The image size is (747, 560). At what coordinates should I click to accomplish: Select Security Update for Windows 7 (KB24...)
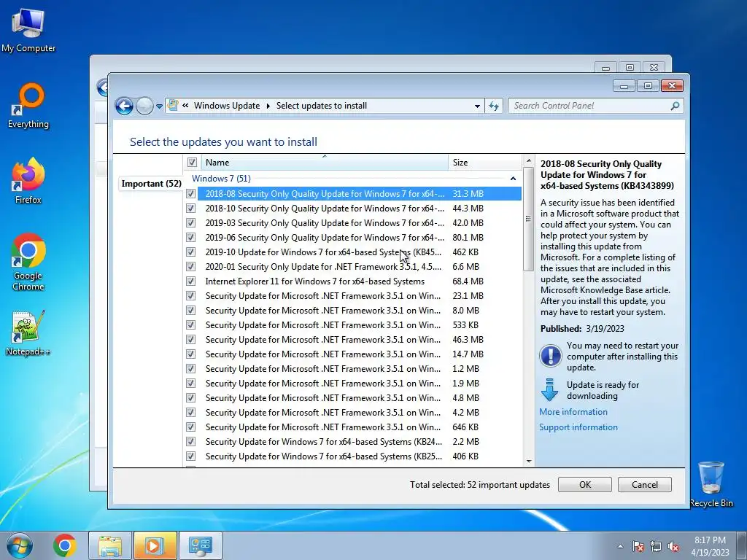pyautogui.click(x=352, y=441)
